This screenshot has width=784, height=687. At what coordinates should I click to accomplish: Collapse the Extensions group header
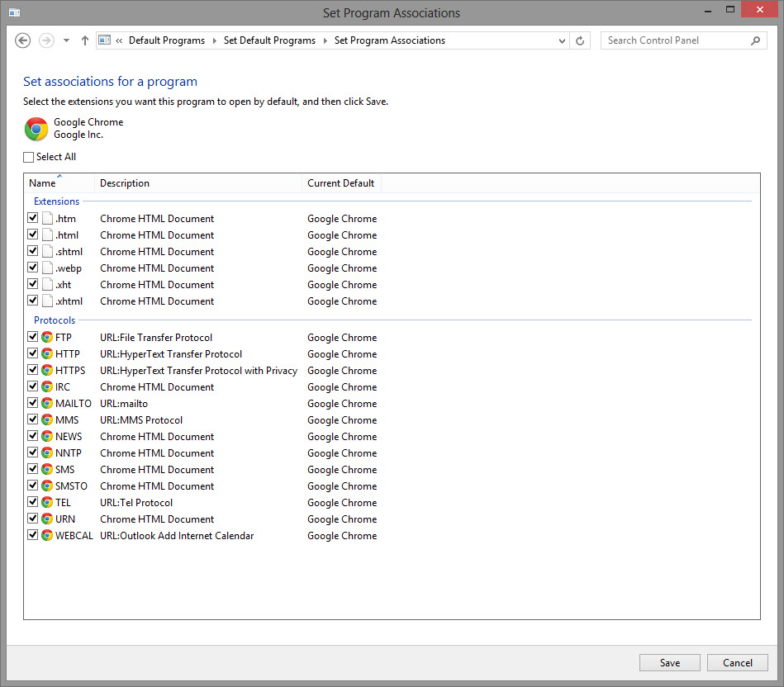point(56,201)
